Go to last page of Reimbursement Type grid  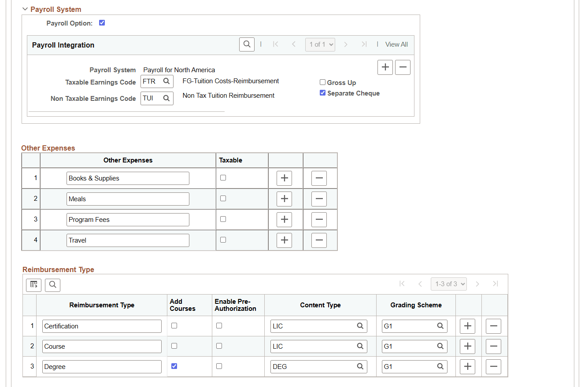click(x=496, y=284)
